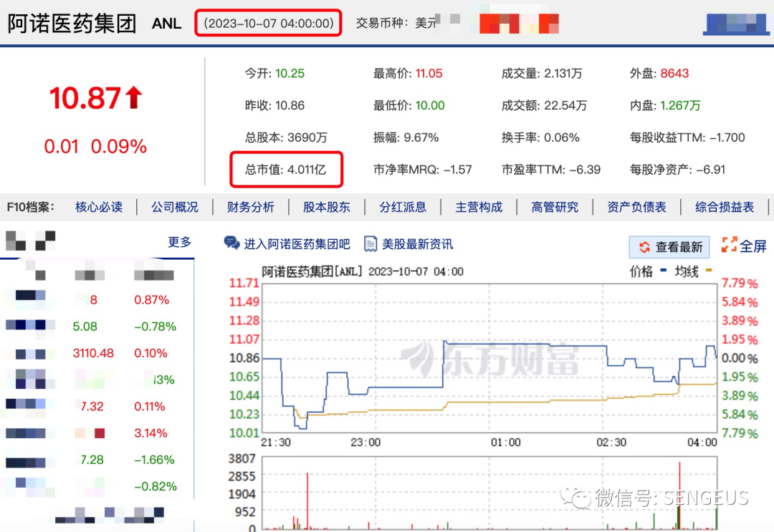The width and height of the screenshot is (774, 532).
Task: Click the 查看最新 refresh button
Action: [x=669, y=247]
